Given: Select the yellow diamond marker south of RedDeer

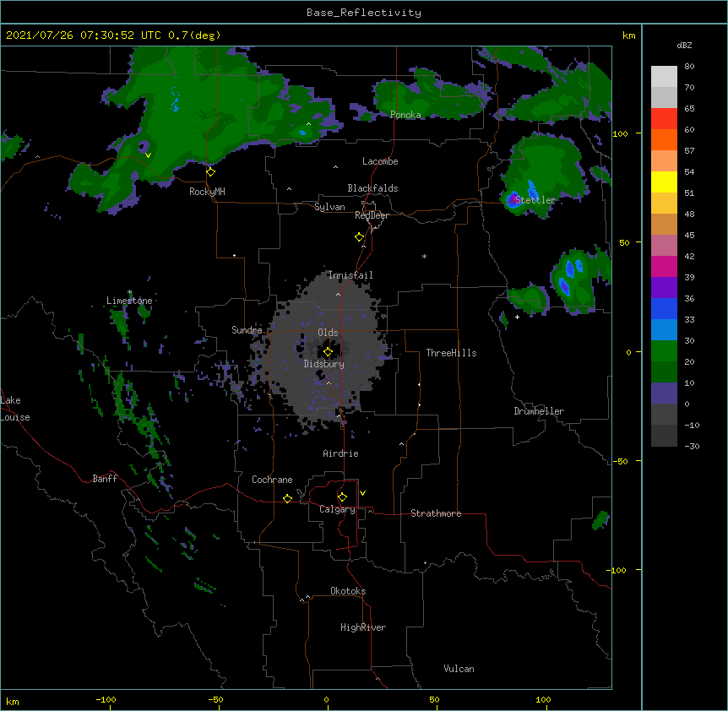Looking at the screenshot, I should [359, 237].
